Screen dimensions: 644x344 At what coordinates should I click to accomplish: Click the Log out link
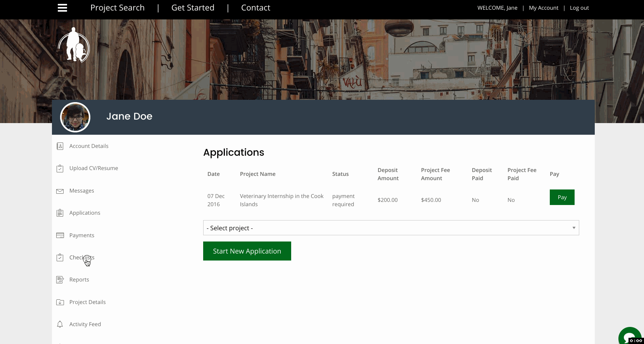point(579,8)
